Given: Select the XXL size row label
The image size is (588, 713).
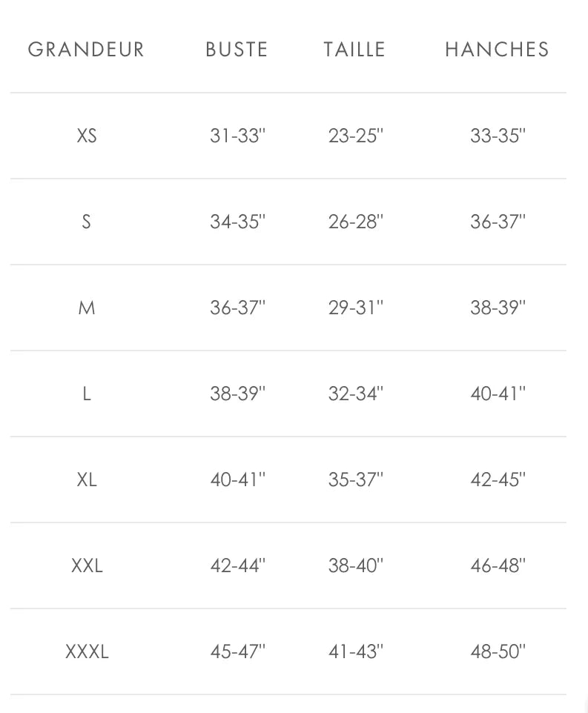Looking at the screenshot, I should pyautogui.click(x=87, y=566).
